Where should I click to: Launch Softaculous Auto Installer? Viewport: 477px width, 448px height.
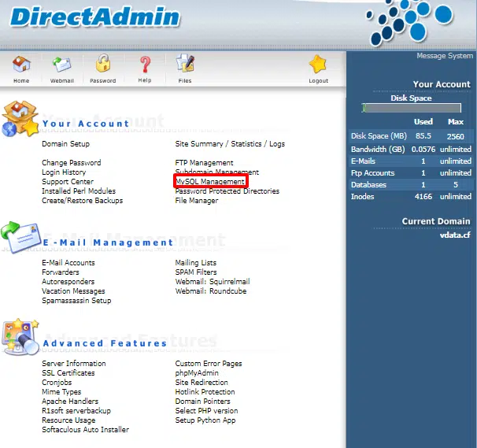pyautogui.click(x=86, y=429)
